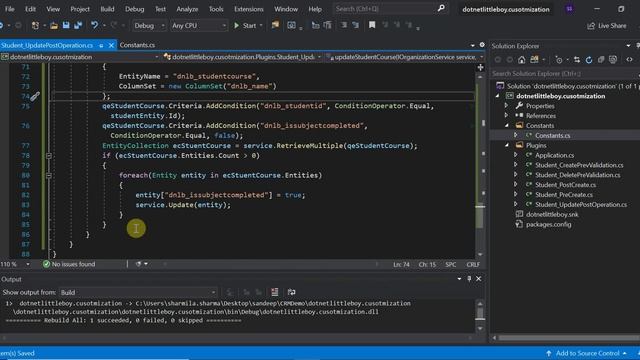Click the Refresh icon in Solution Explorer

[x=589, y=60]
